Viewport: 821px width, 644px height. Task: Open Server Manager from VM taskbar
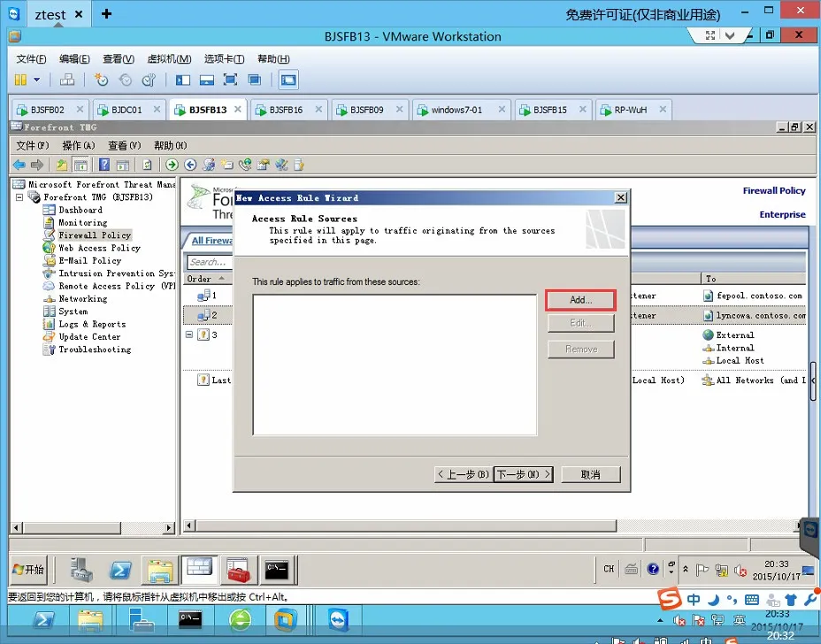81,570
